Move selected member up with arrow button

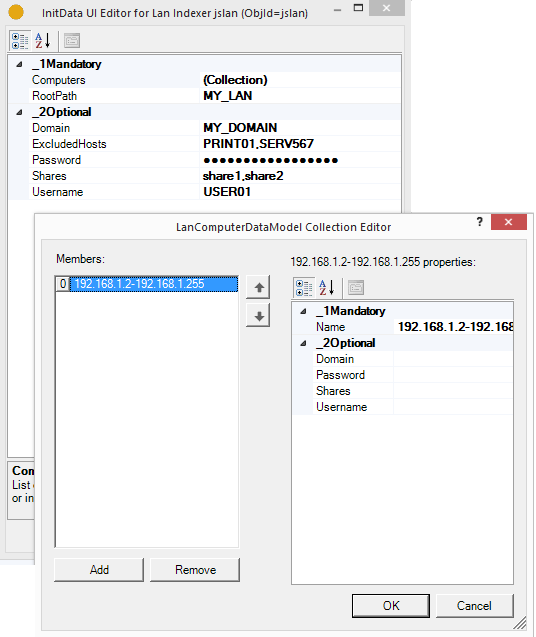click(258, 288)
